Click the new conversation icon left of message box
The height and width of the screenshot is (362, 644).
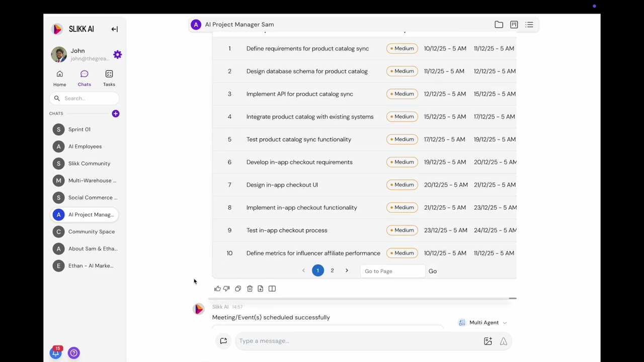click(223, 341)
